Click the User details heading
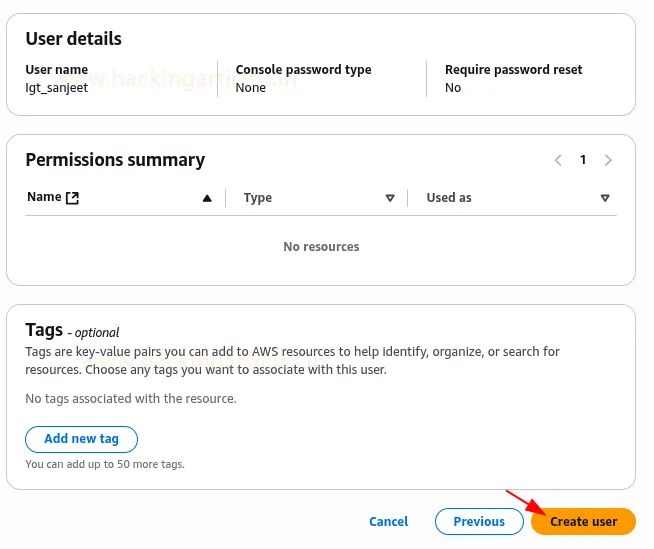The image size is (654, 549). click(x=73, y=39)
